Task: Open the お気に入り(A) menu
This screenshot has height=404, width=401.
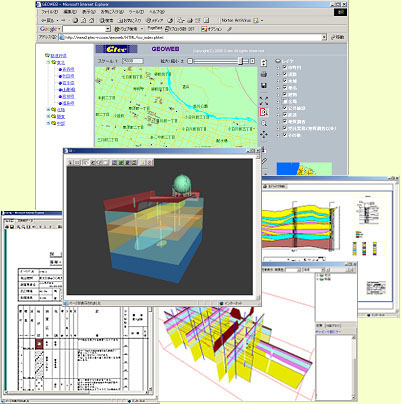Action: [112, 12]
